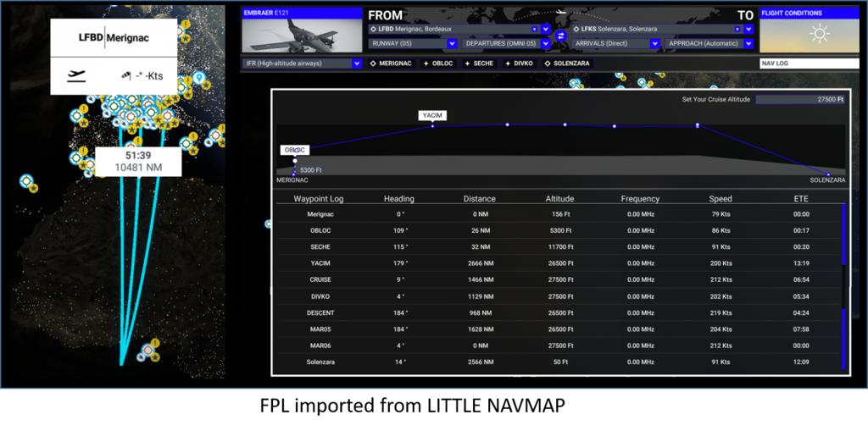Click airport marker near the route's southern end

tap(148, 351)
